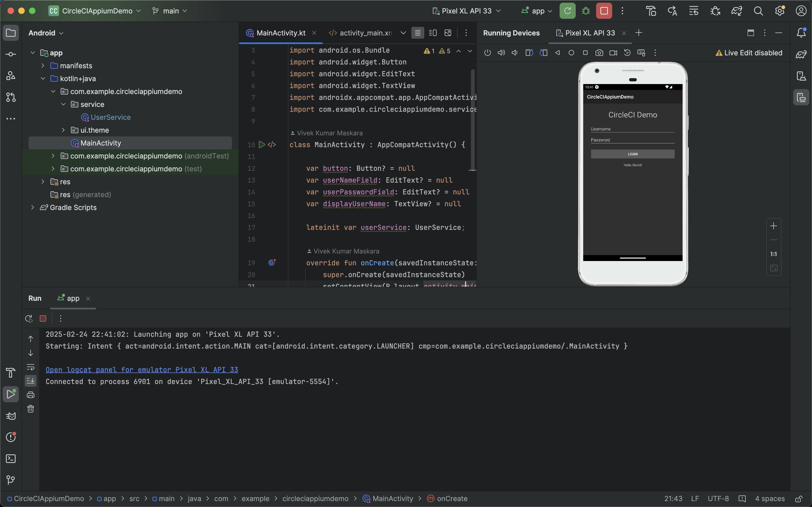Enable soft scroll to end in Run console
812x507 pixels.
(x=31, y=381)
